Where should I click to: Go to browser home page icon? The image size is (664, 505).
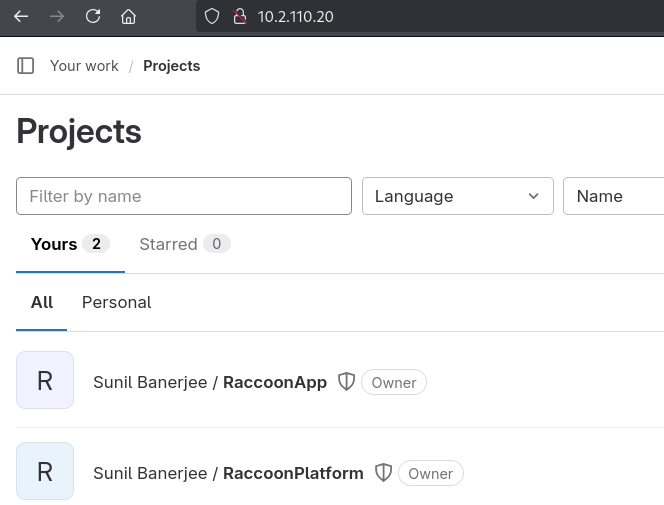point(128,16)
